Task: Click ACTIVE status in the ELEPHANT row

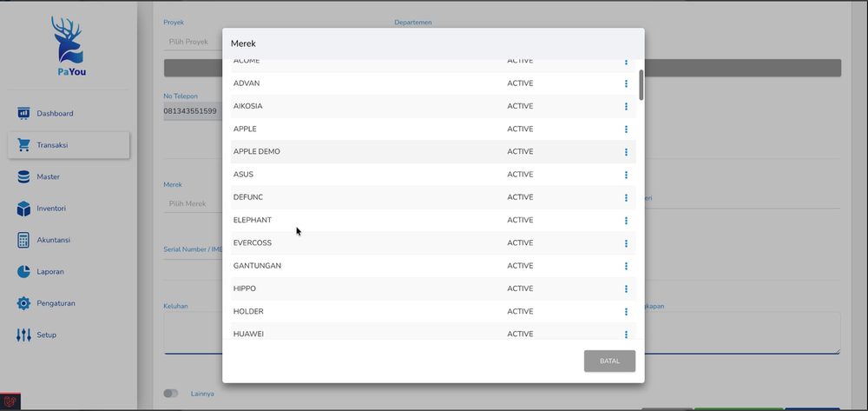Action: tap(520, 220)
